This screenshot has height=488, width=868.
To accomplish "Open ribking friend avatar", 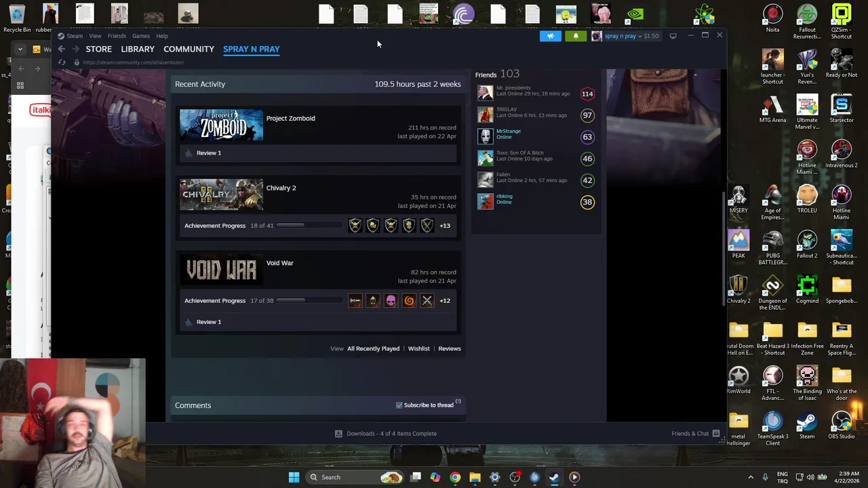I will click(x=485, y=202).
